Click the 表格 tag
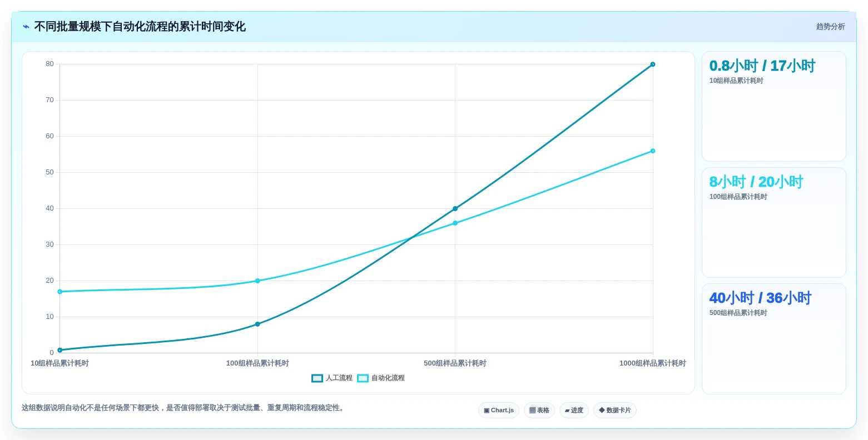868x440 pixels. click(x=539, y=411)
